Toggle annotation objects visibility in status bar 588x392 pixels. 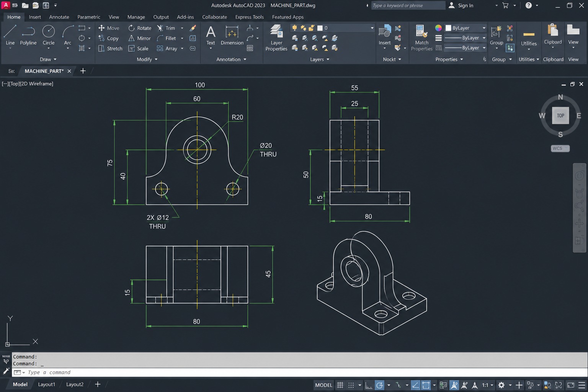tap(454, 385)
